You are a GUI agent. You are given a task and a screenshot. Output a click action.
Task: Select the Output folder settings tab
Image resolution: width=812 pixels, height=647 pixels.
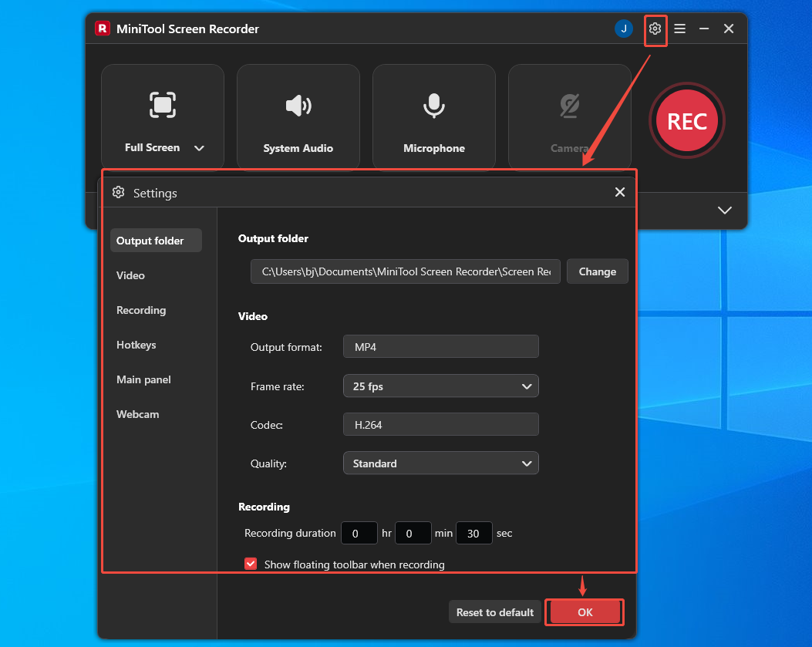(x=156, y=241)
